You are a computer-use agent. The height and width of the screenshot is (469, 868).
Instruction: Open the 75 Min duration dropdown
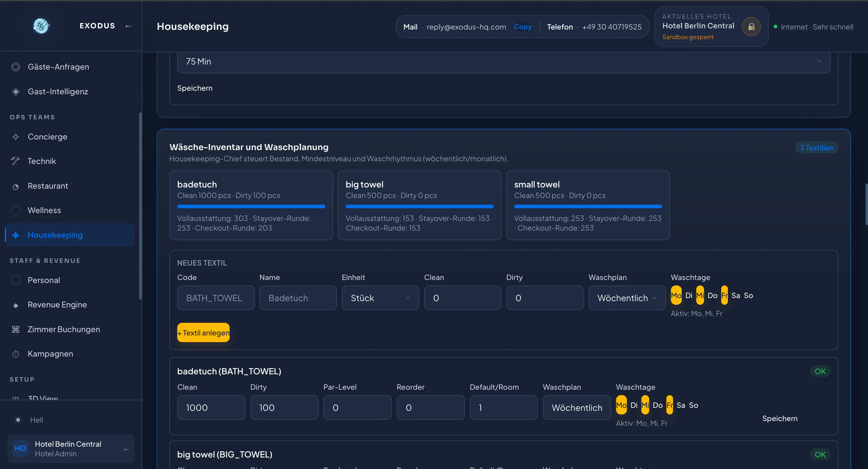coord(503,61)
